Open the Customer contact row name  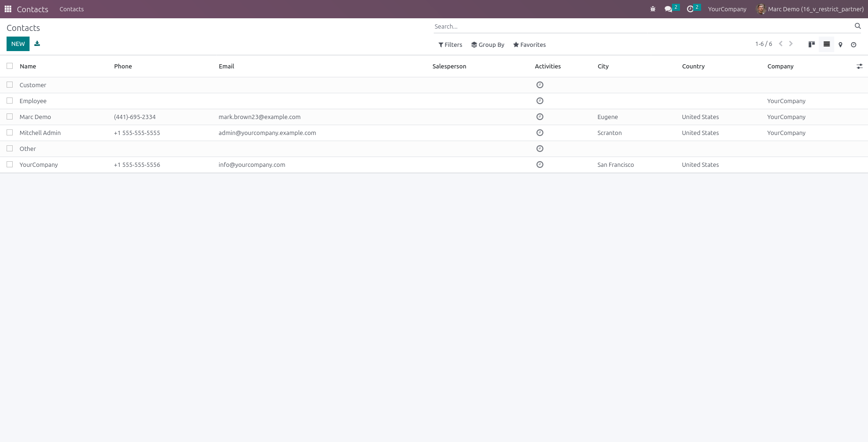(33, 85)
